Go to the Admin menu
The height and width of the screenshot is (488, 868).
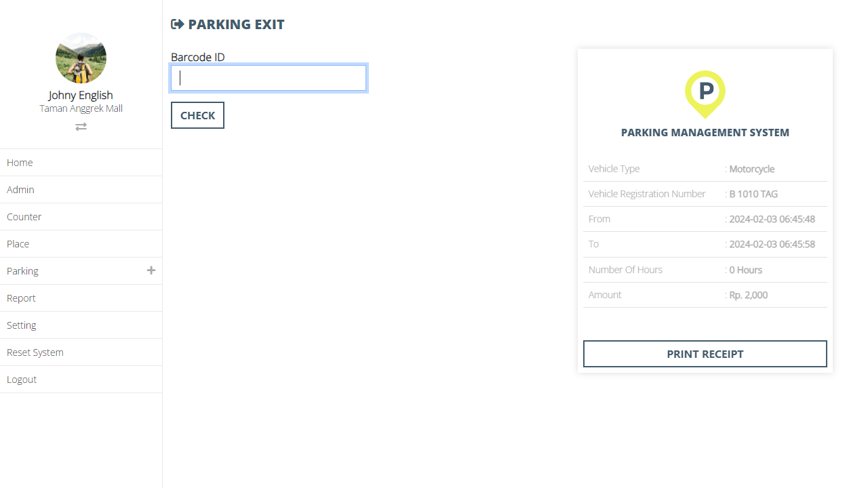click(x=20, y=190)
